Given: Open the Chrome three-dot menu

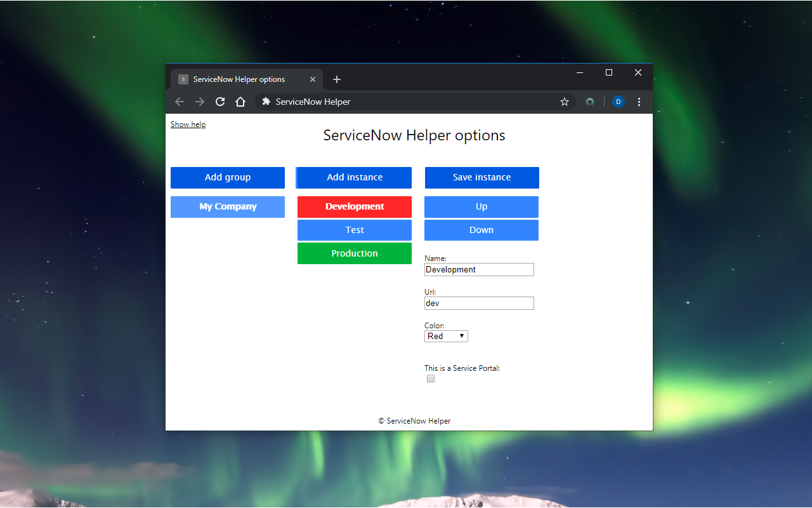Looking at the screenshot, I should pos(639,102).
